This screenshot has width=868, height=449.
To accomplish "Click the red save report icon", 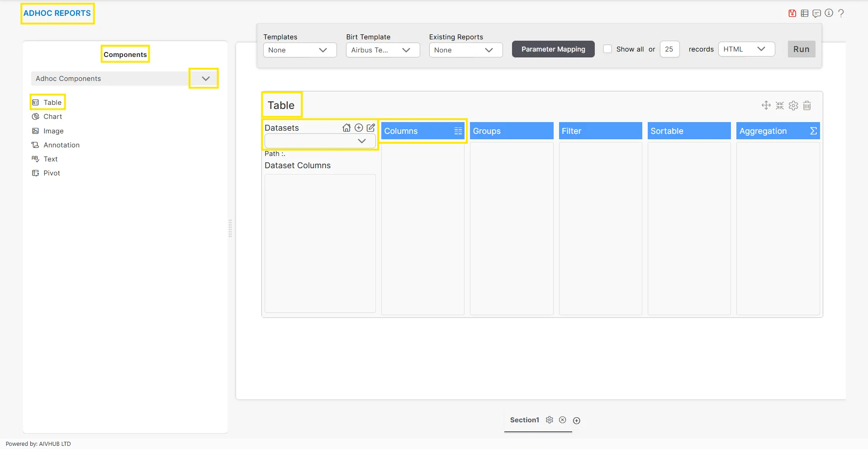I will [x=792, y=13].
